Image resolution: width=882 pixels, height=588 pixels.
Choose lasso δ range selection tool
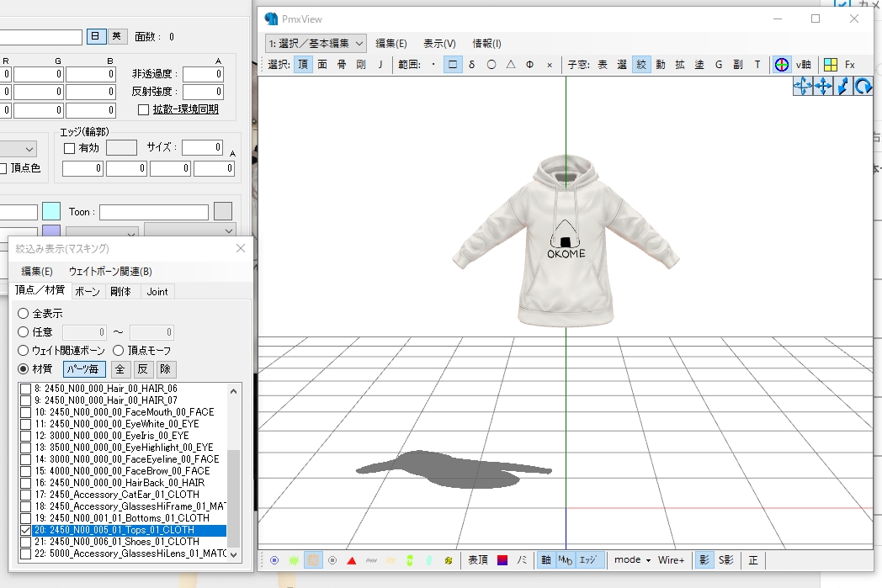click(472, 65)
